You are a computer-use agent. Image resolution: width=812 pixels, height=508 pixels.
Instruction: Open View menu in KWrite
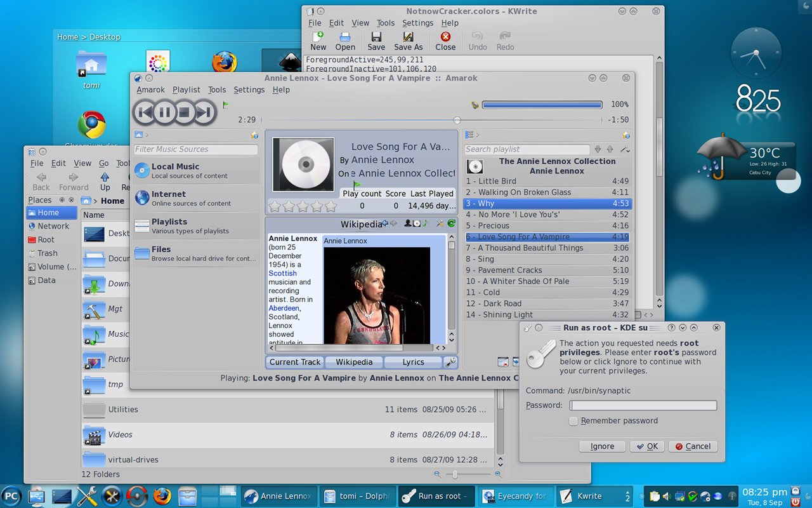click(360, 23)
